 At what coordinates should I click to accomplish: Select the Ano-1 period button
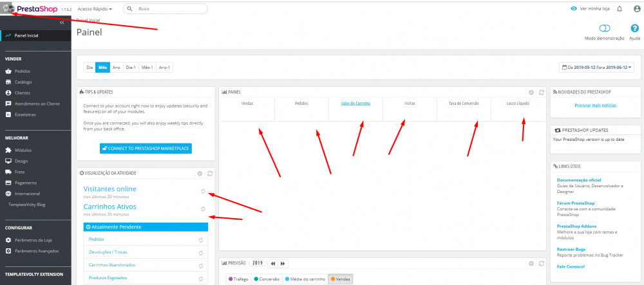(164, 68)
